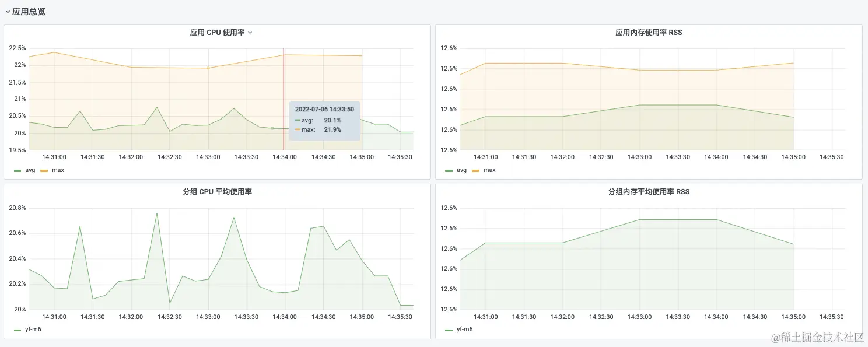Open the 分组 CPU 平均使用率 panel title
This screenshot has height=347, width=868.
tap(217, 191)
